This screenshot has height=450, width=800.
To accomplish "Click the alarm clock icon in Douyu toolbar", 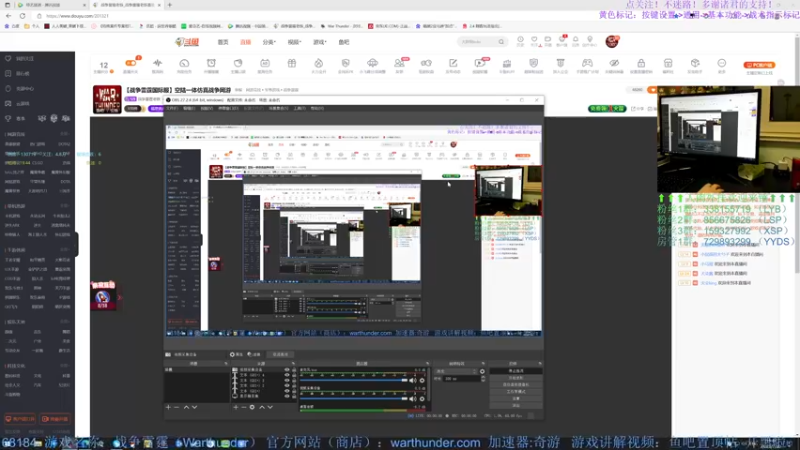I will coord(211,63).
